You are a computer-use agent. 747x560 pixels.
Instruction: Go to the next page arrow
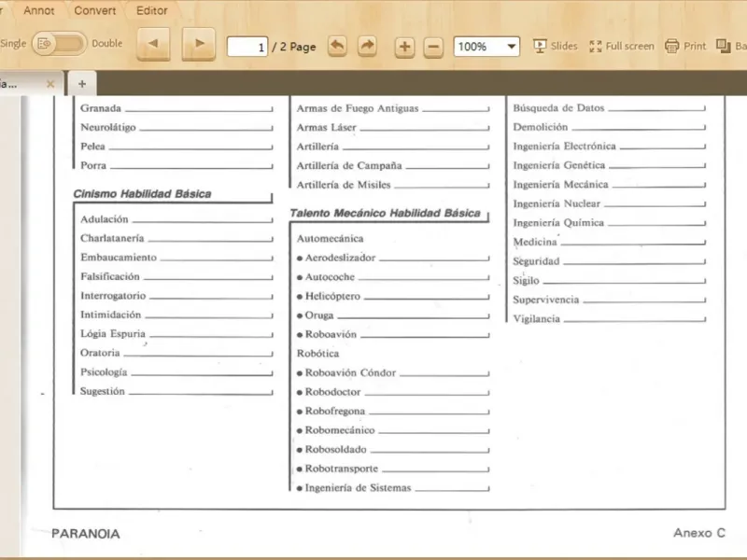pyautogui.click(x=199, y=44)
